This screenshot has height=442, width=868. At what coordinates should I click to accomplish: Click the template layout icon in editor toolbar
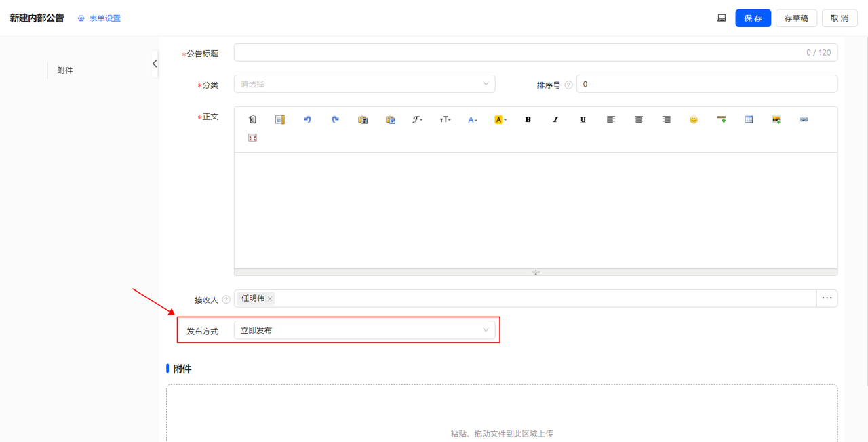click(x=280, y=119)
